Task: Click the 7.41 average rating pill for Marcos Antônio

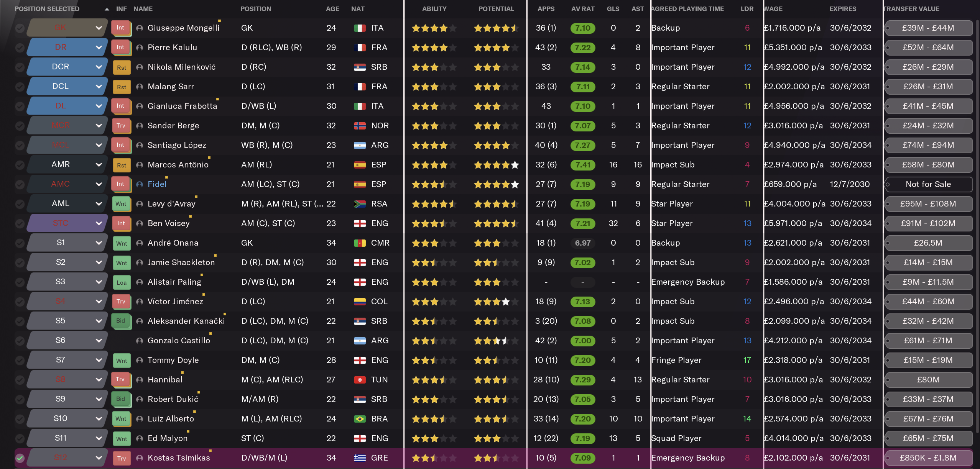Action: tap(583, 165)
